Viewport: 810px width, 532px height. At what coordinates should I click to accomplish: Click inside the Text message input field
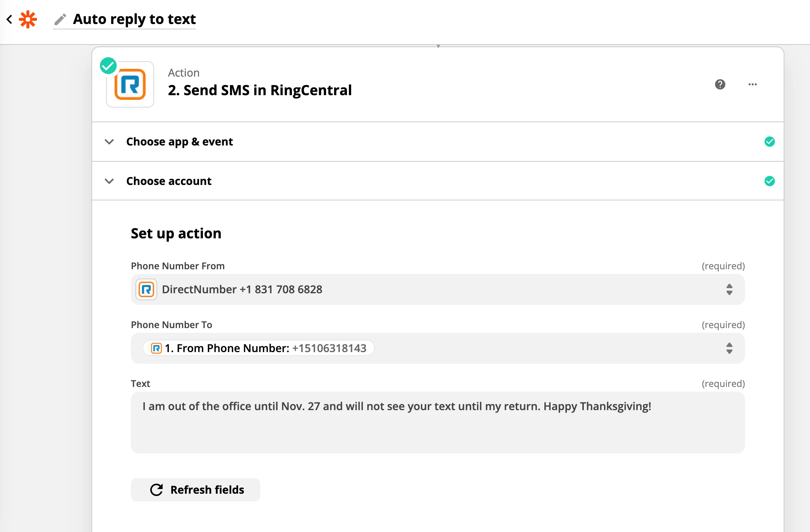[x=438, y=422]
